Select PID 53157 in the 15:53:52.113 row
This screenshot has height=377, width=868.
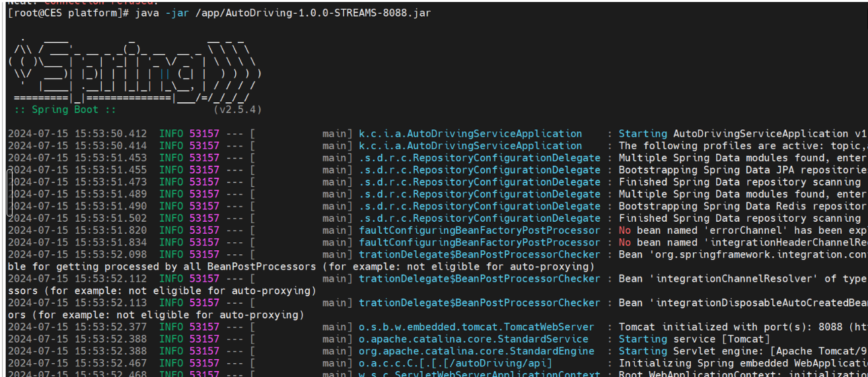tap(204, 302)
